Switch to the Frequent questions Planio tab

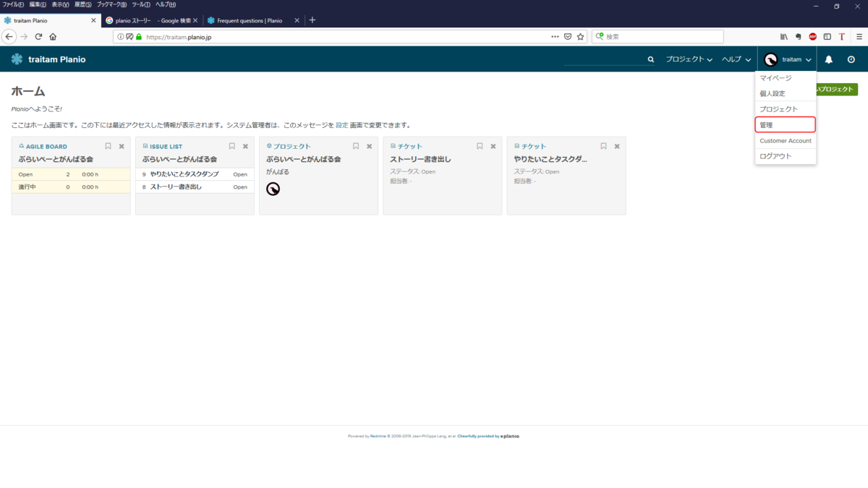click(249, 20)
